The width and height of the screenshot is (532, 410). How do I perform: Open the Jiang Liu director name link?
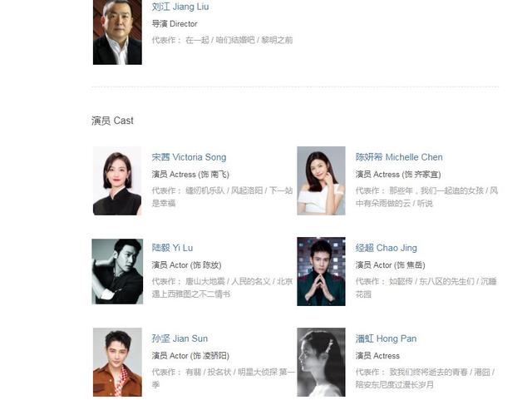point(180,7)
